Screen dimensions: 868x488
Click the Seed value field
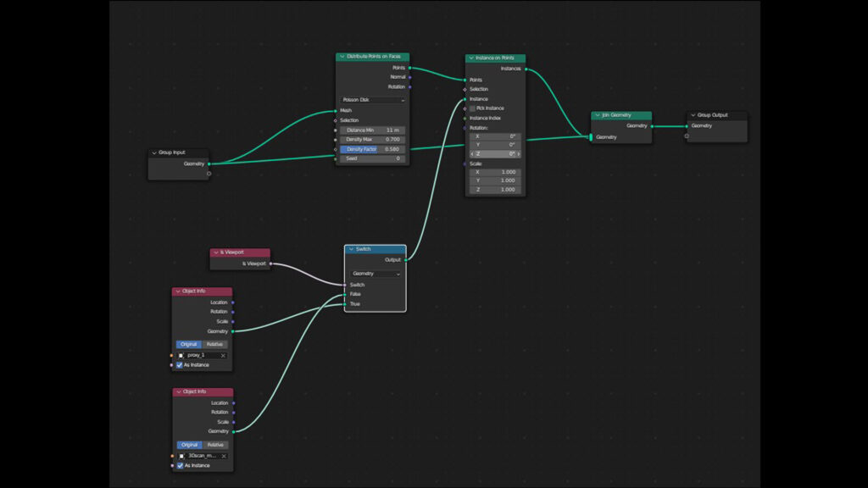372,158
